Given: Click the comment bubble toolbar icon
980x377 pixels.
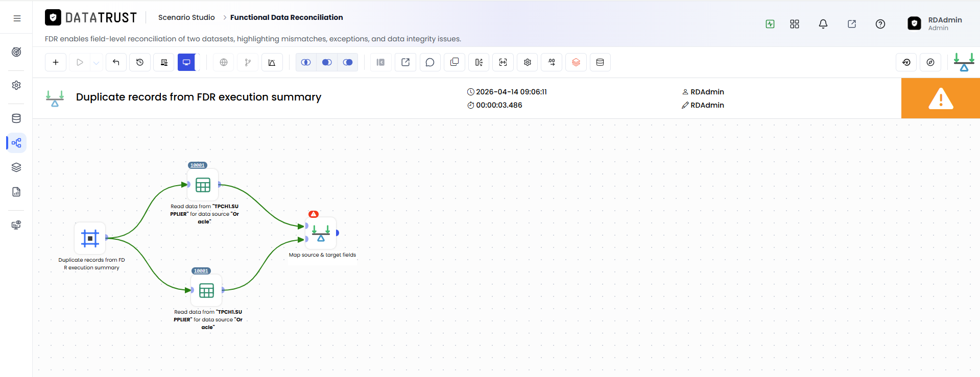Looking at the screenshot, I should click(430, 62).
